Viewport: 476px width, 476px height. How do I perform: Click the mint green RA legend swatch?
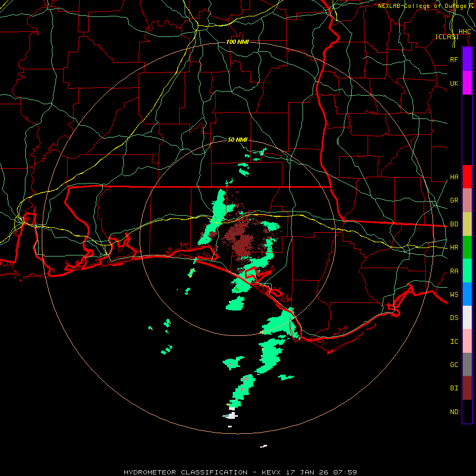coord(467,271)
